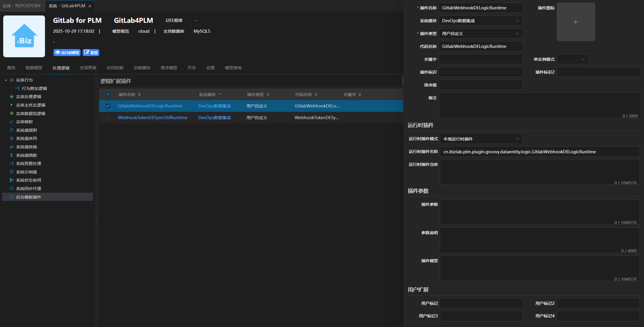Check the WebhookTokenDESyncUtilRuntime row checkbox
644x327 pixels.
108,118
